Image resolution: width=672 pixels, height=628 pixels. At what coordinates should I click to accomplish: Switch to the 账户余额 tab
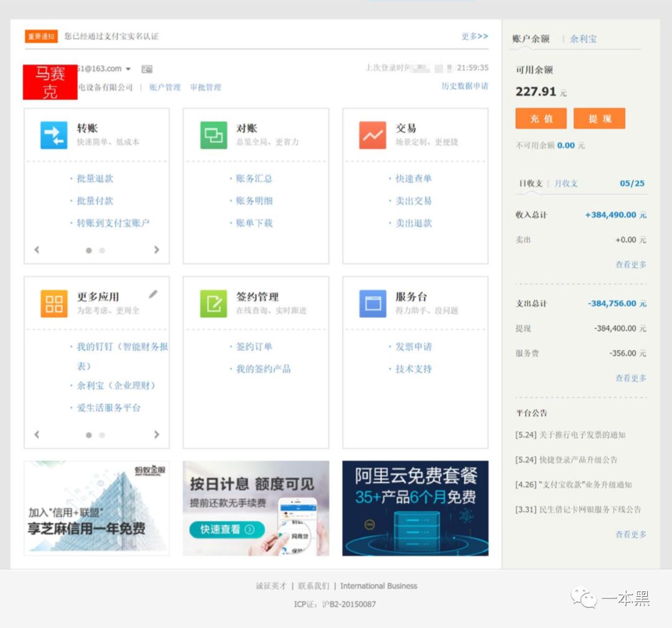(x=531, y=39)
